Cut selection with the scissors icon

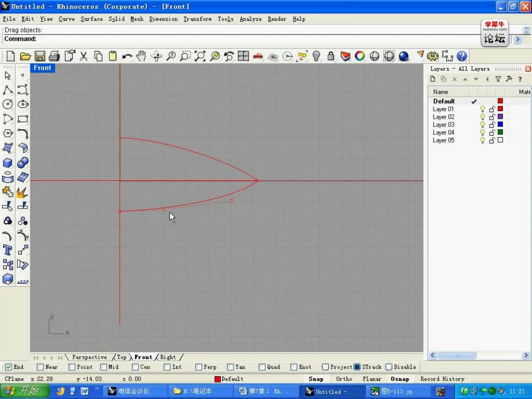point(84,56)
